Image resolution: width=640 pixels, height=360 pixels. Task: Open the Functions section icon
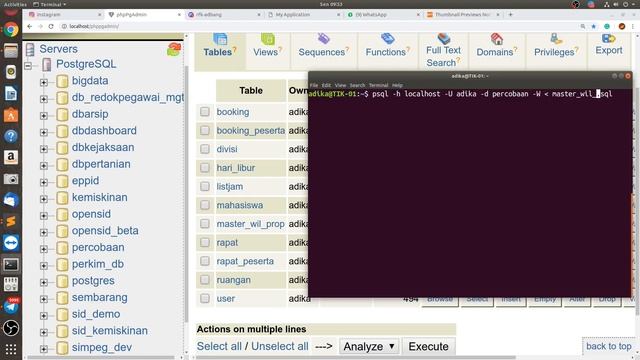click(x=388, y=39)
